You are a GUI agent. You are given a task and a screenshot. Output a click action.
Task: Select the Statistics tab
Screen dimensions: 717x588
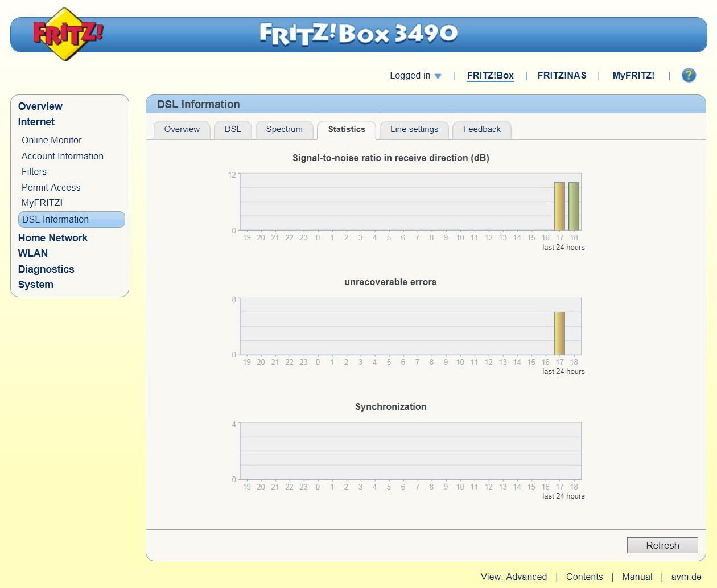[x=347, y=130]
